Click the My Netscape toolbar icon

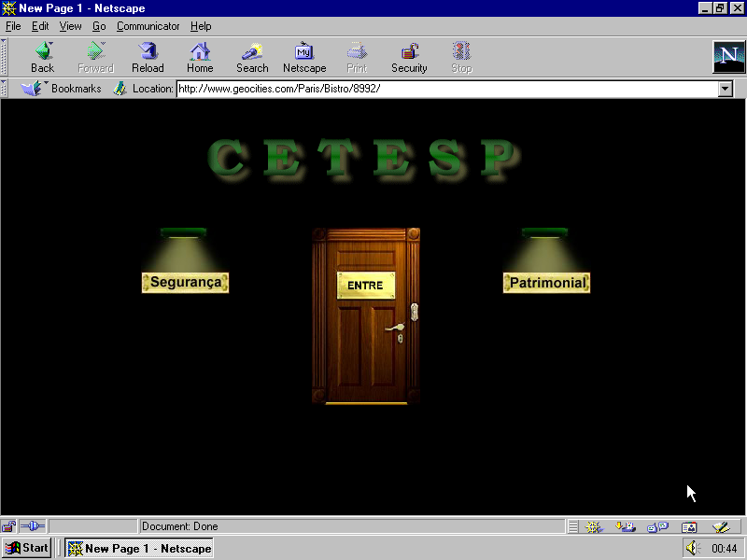304,57
